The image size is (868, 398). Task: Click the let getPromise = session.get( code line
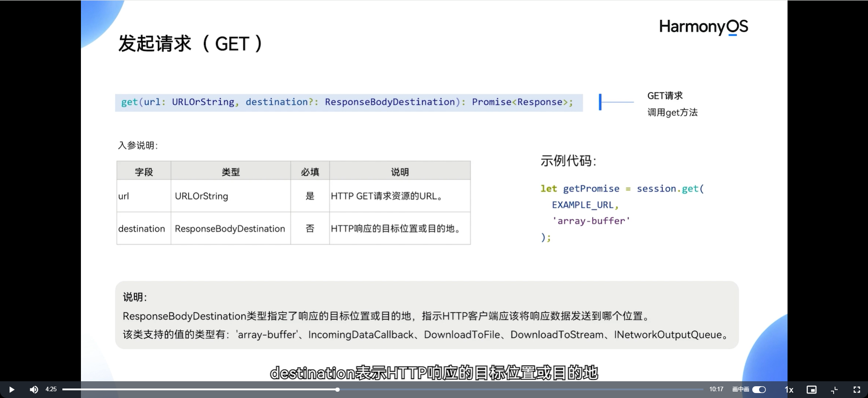(622, 189)
